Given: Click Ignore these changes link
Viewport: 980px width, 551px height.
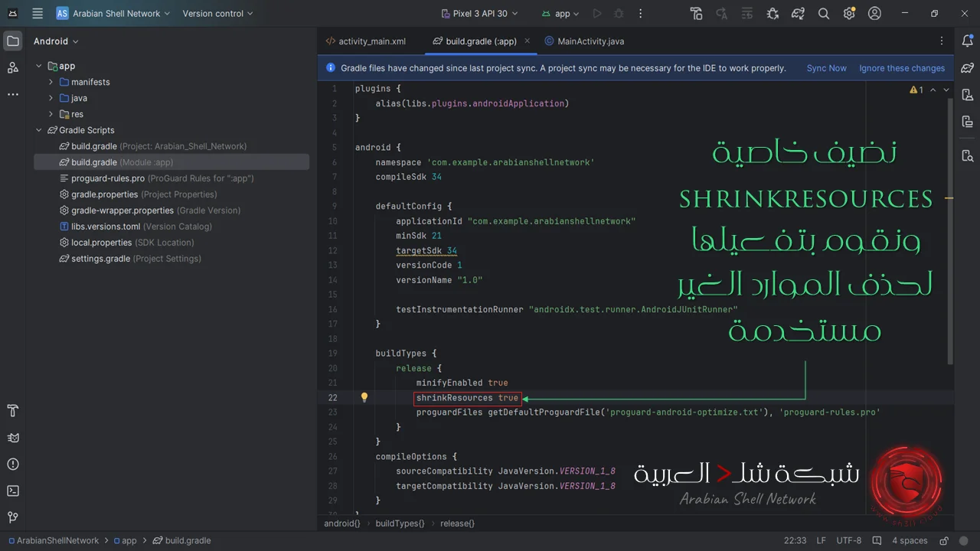Looking at the screenshot, I should (902, 68).
